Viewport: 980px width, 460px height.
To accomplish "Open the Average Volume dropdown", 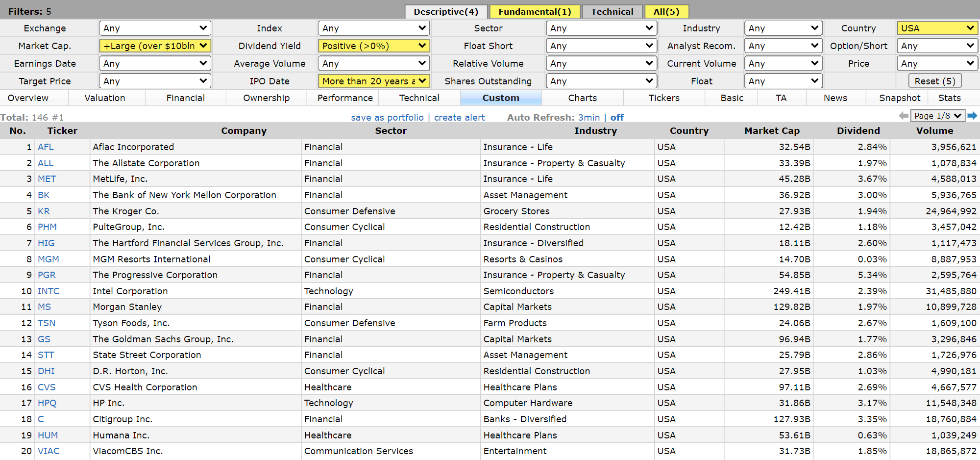I will click(x=374, y=63).
